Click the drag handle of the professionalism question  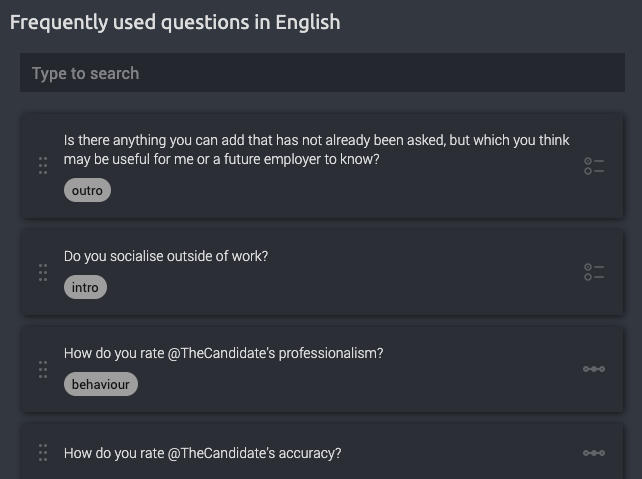[x=43, y=370]
